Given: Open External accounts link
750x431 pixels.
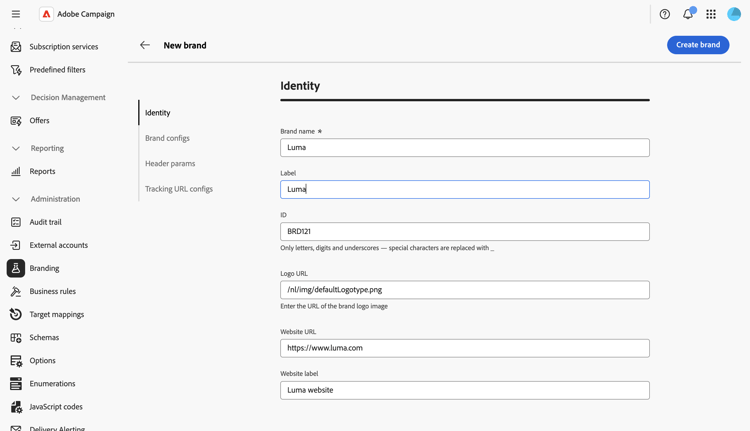Looking at the screenshot, I should coord(58,245).
